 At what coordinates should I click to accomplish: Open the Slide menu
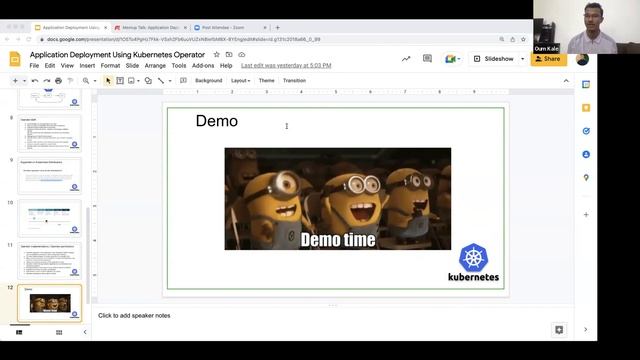click(x=132, y=65)
